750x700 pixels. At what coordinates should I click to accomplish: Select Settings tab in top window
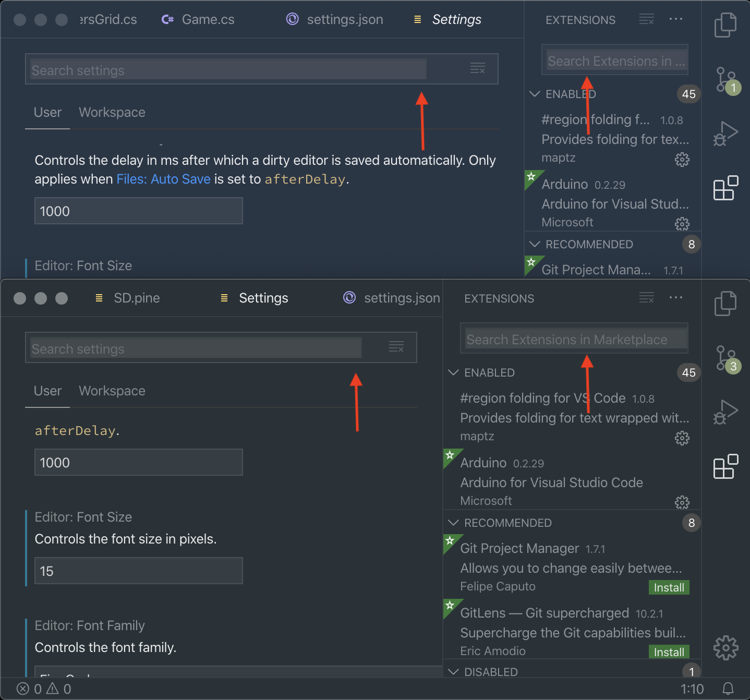(x=449, y=19)
